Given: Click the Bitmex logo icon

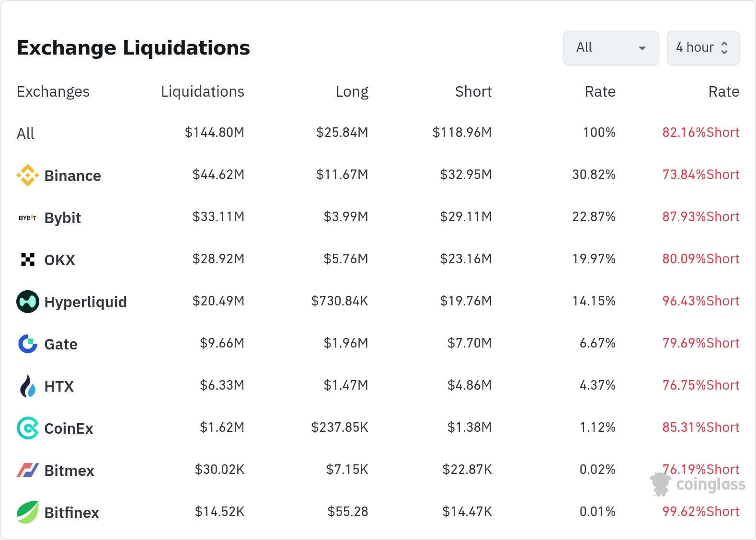Looking at the screenshot, I should coord(28,470).
